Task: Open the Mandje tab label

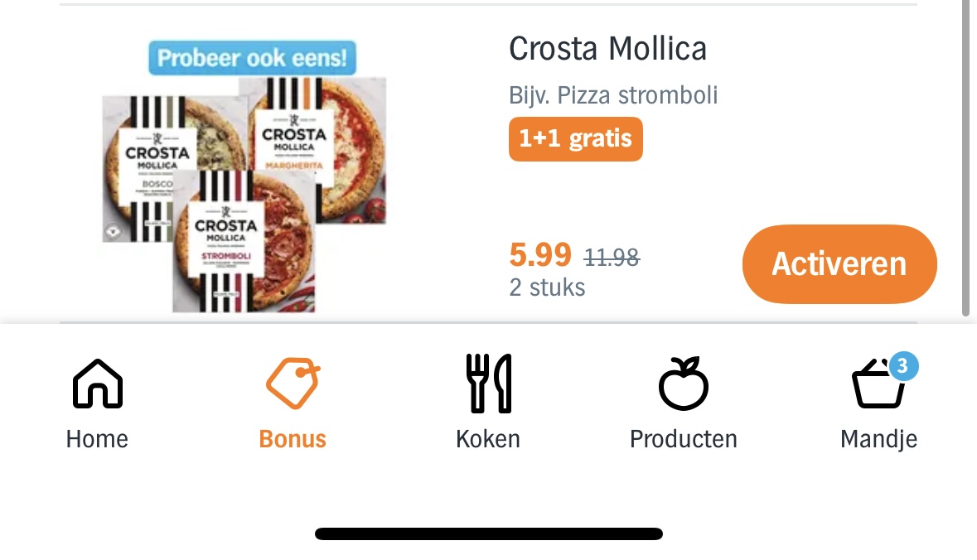Action: click(878, 438)
